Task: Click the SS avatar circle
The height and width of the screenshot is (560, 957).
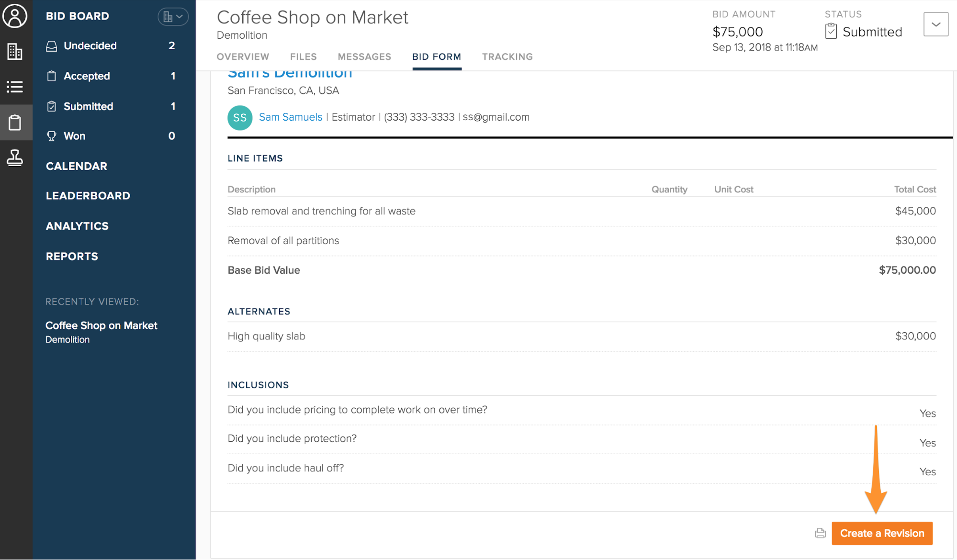Action: click(x=240, y=118)
